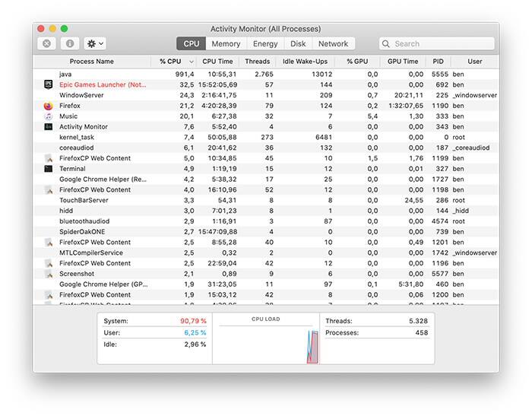Sort by PID column header
Image resolution: width=532 pixels, height=416 pixels.
pos(438,62)
